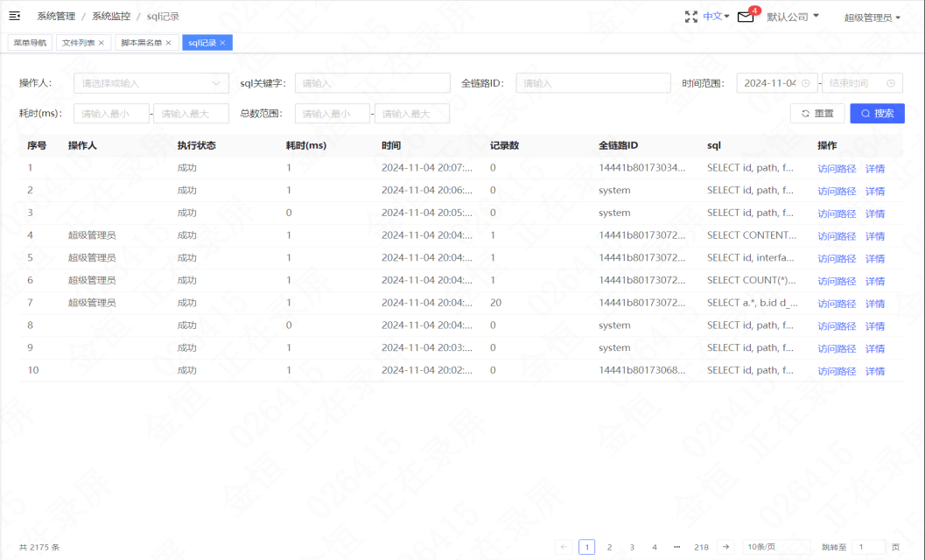Open the 10条/页 page size dropdown
The width and height of the screenshot is (925, 560).
[x=776, y=547]
